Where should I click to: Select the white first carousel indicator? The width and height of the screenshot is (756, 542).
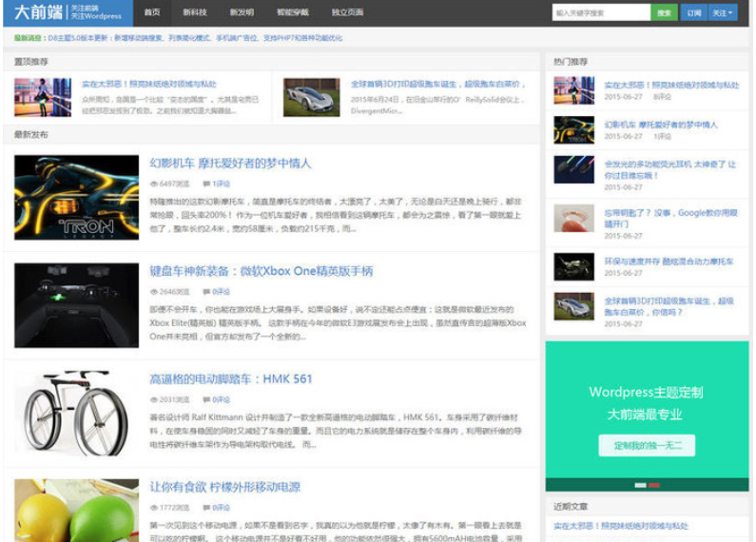(640, 485)
